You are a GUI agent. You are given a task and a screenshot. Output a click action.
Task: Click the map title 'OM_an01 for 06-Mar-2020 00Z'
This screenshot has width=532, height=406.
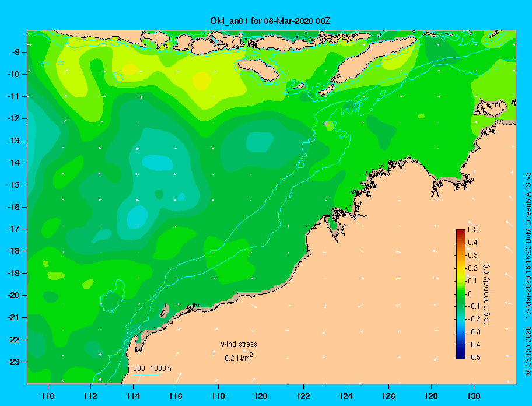point(270,21)
